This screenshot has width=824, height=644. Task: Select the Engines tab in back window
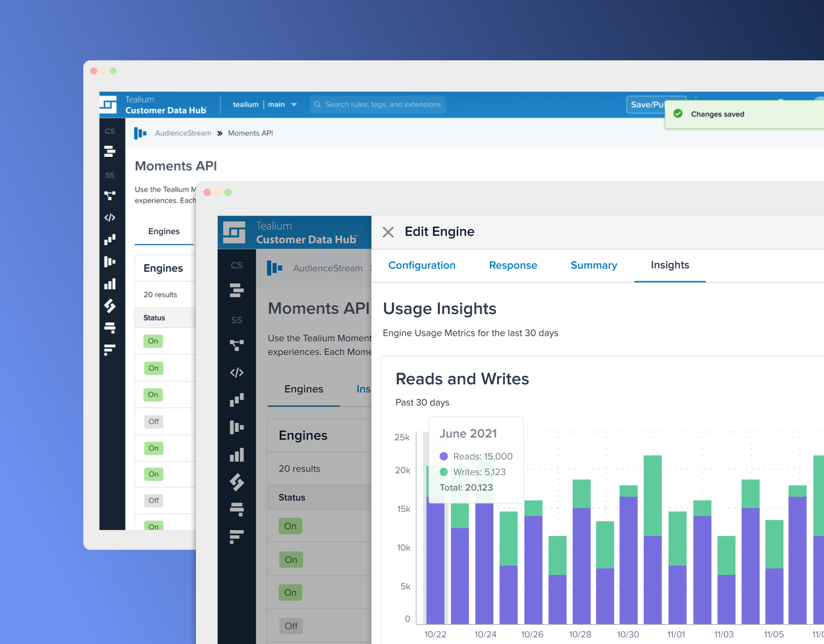pos(164,231)
